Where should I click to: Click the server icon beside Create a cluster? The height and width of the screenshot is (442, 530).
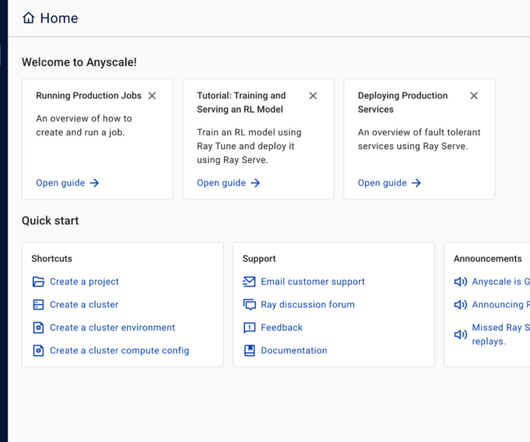click(38, 304)
